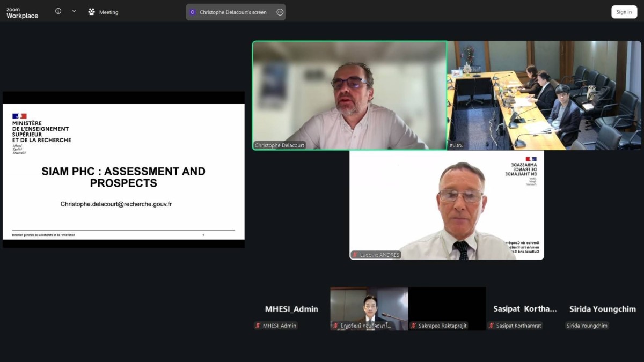Click the Christophe Delacourt name label

pos(279,145)
